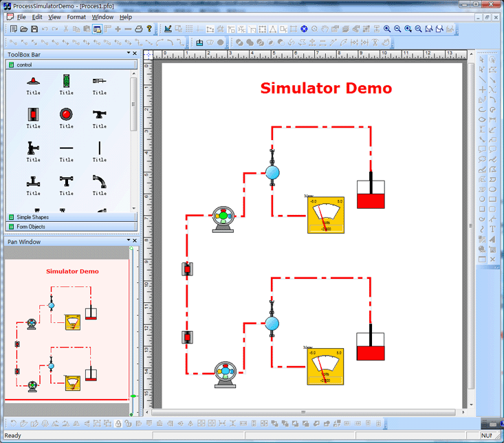Expand the Simple Shapes category

[72, 217]
